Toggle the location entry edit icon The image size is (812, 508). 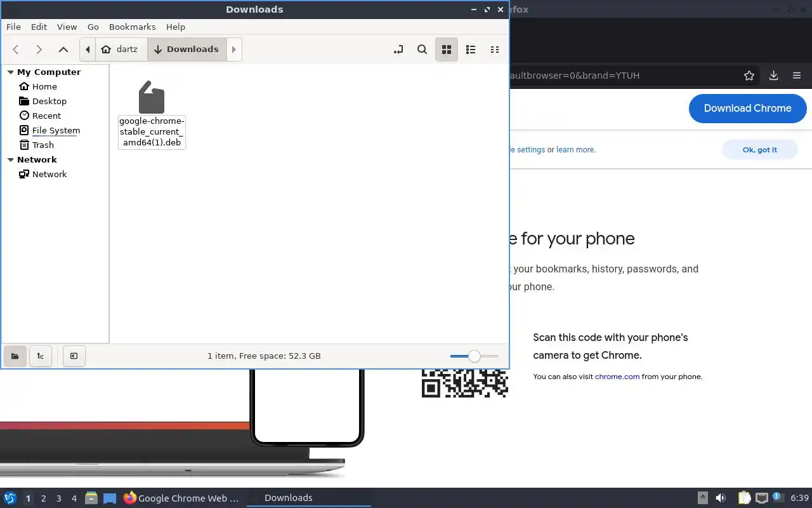click(x=398, y=50)
